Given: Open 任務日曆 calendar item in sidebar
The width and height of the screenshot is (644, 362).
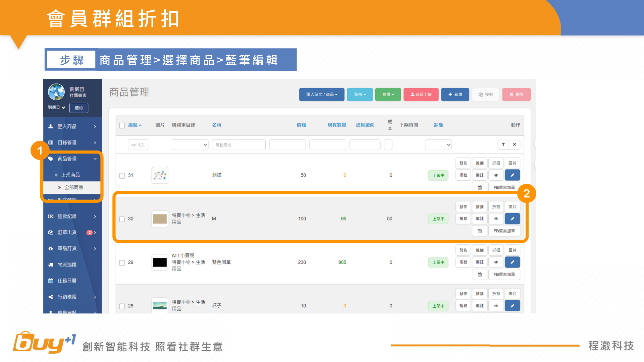Looking at the screenshot, I should [67, 281].
